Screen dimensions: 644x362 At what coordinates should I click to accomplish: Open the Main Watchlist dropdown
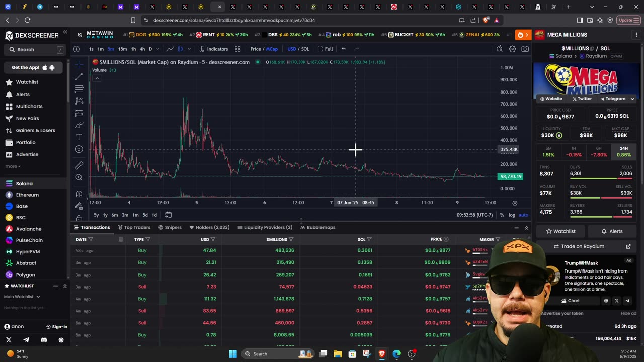tap(22, 297)
